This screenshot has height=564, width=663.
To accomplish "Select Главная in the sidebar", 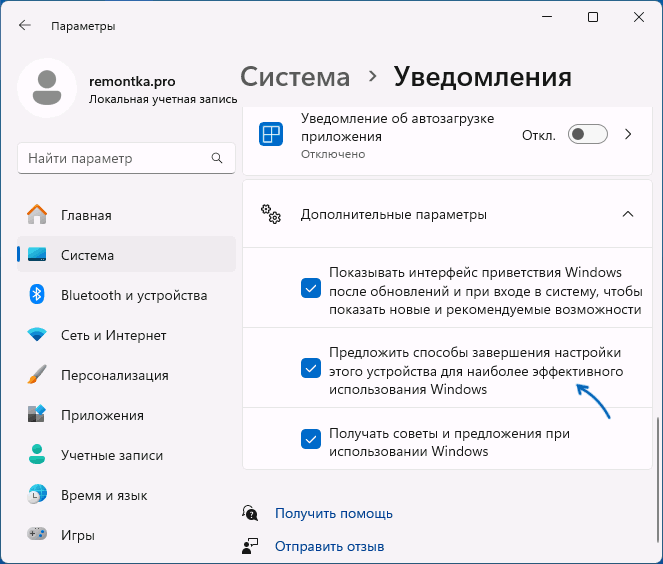I will tap(86, 215).
